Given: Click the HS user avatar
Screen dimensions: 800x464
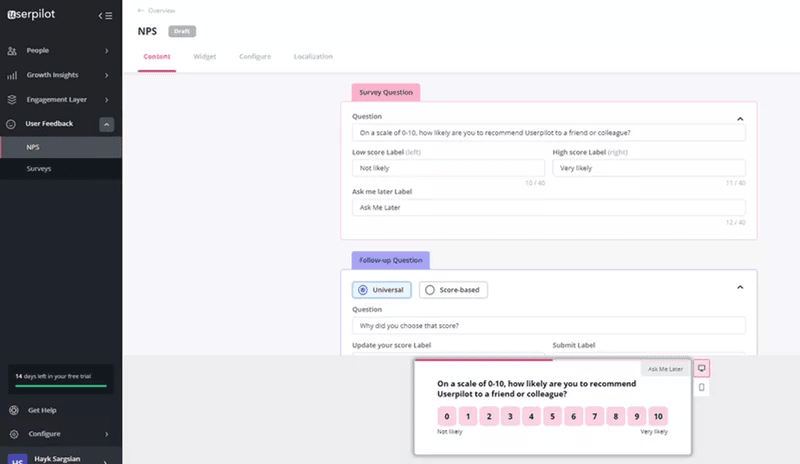Looking at the screenshot, I should [17, 459].
